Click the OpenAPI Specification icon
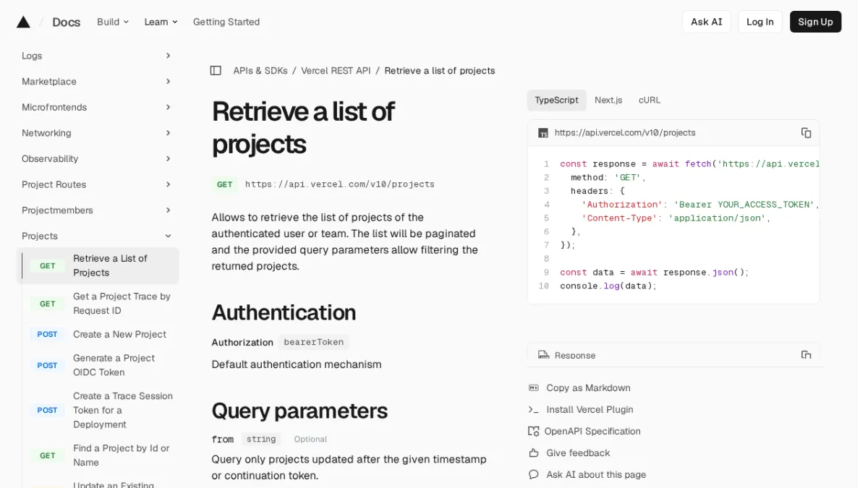The height and width of the screenshot is (488, 868). pos(534,431)
